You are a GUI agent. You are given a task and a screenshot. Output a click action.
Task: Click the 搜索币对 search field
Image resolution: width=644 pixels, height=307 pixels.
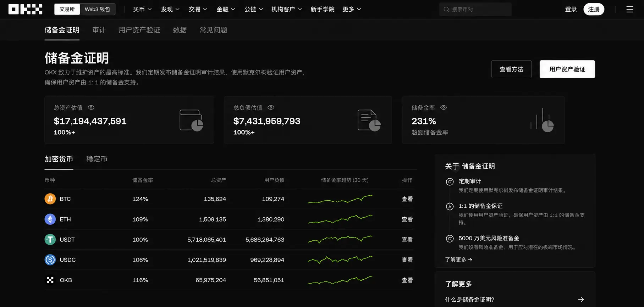(475, 9)
